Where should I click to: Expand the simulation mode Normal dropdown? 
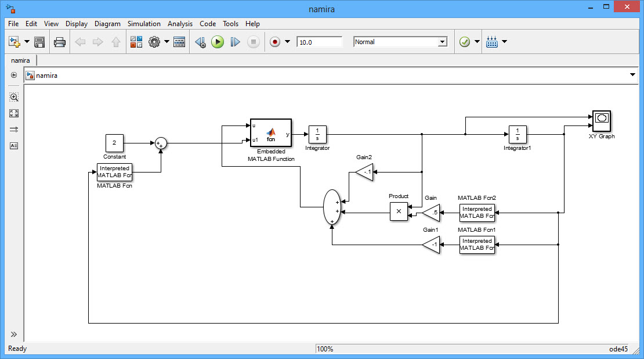tap(443, 42)
